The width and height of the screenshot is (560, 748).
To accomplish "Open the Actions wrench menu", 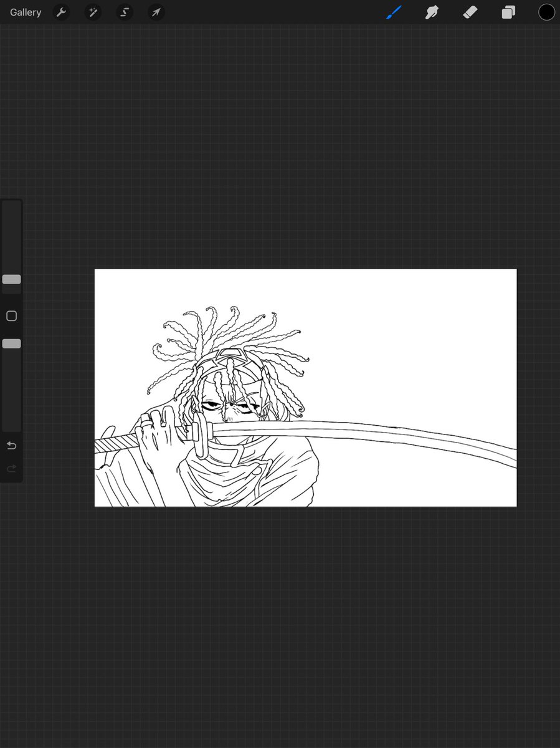I will click(61, 12).
